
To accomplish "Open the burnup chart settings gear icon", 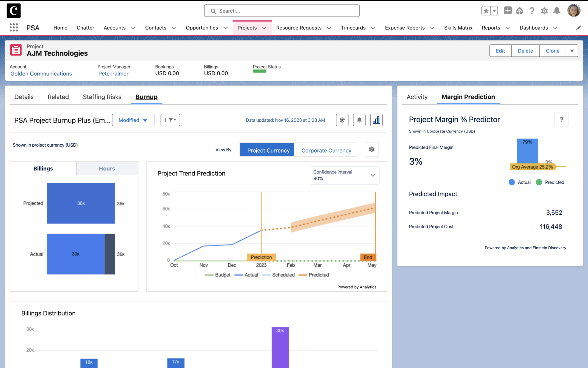I will (372, 149).
